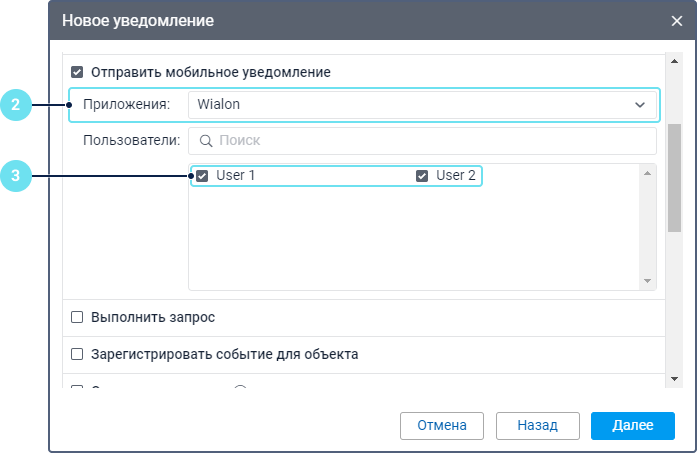
Task: Proceed with the Далее button
Action: click(x=632, y=425)
